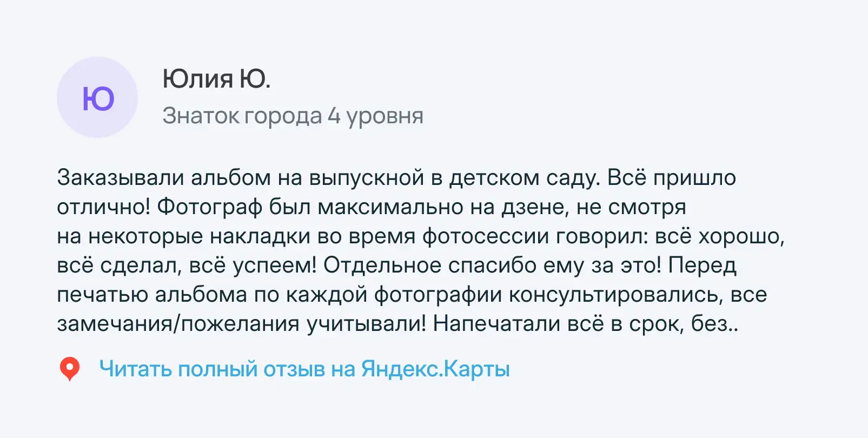Click the number 4 in reviewer level
Screen dimensions: 868x438
point(334,116)
